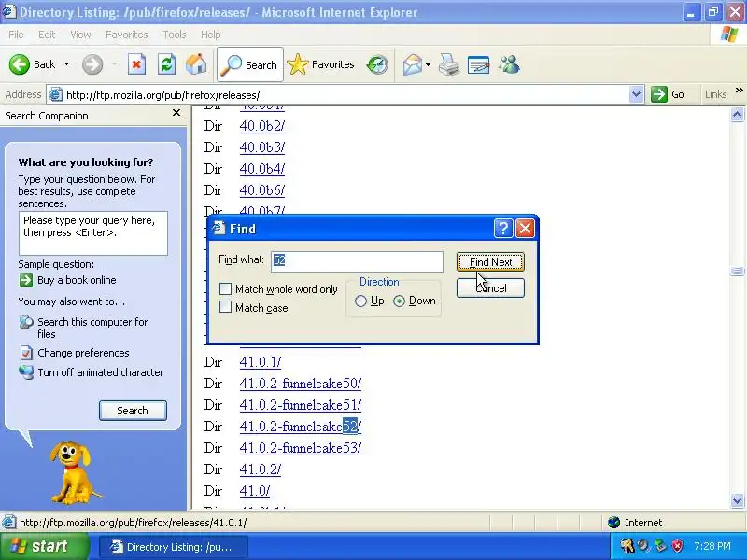
Task: Cancel the Find dialog
Action: click(490, 288)
